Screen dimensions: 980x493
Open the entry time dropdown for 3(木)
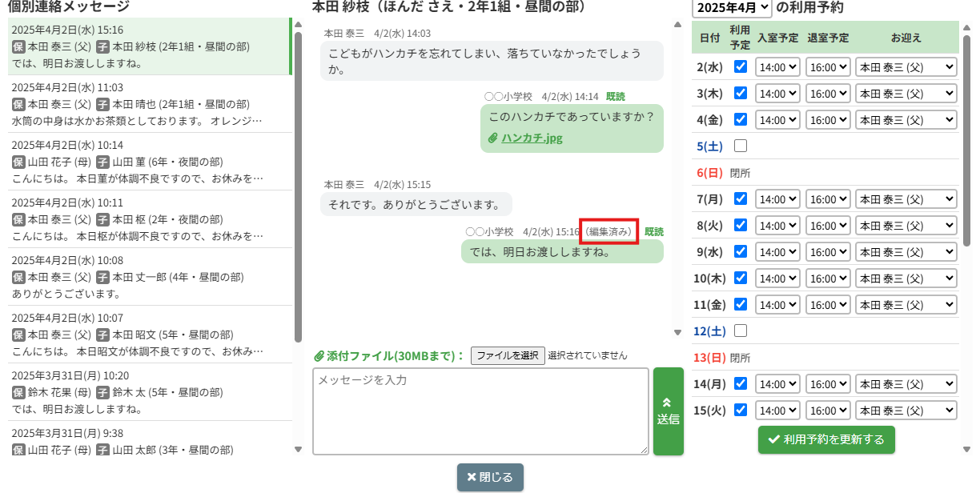[777, 94]
